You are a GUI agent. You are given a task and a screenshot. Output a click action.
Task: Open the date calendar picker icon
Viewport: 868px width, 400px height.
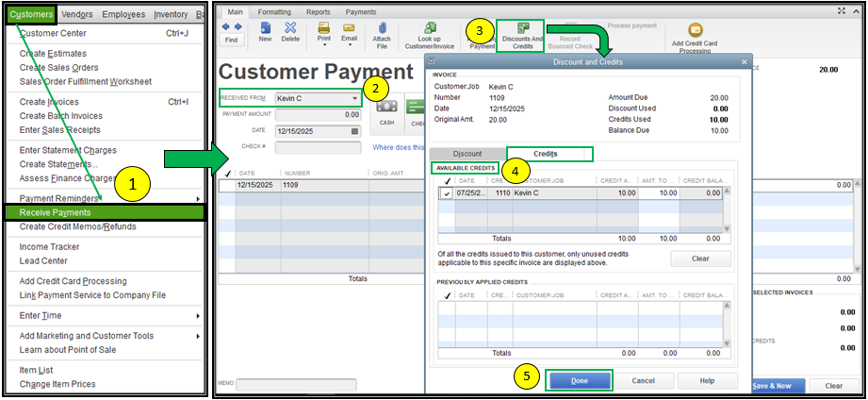[355, 130]
